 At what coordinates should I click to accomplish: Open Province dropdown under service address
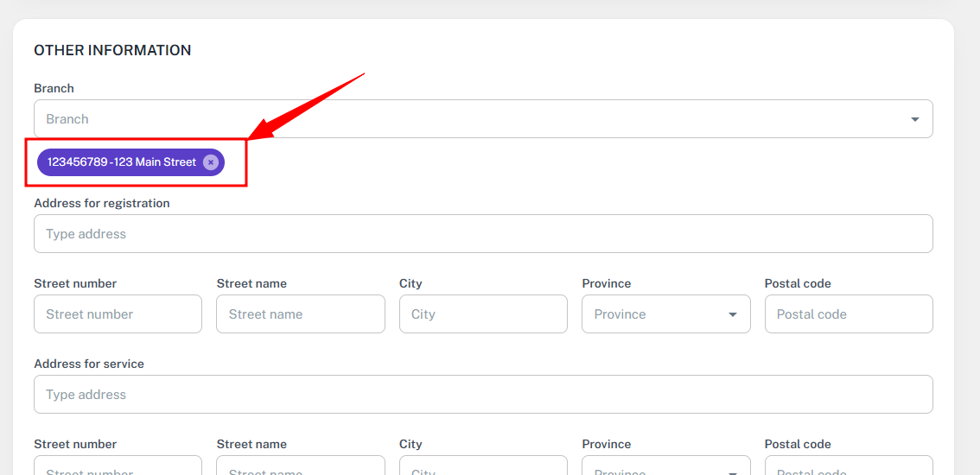click(x=665, y=467)
